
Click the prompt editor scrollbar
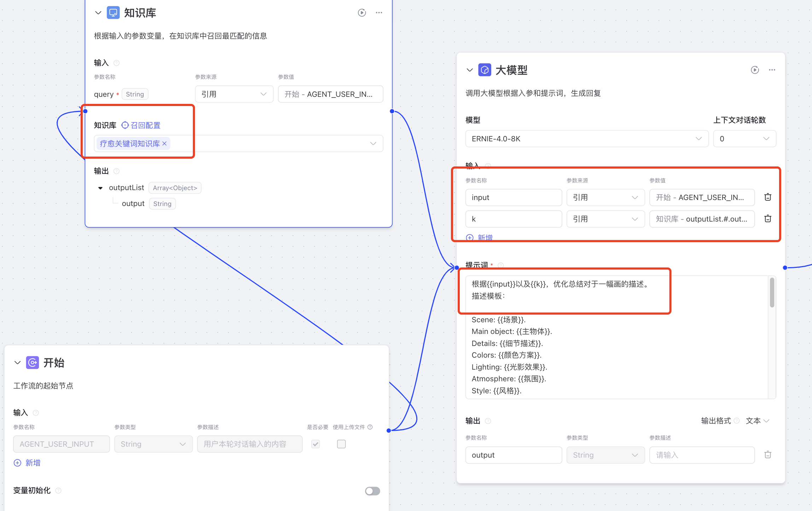[772, 293]
